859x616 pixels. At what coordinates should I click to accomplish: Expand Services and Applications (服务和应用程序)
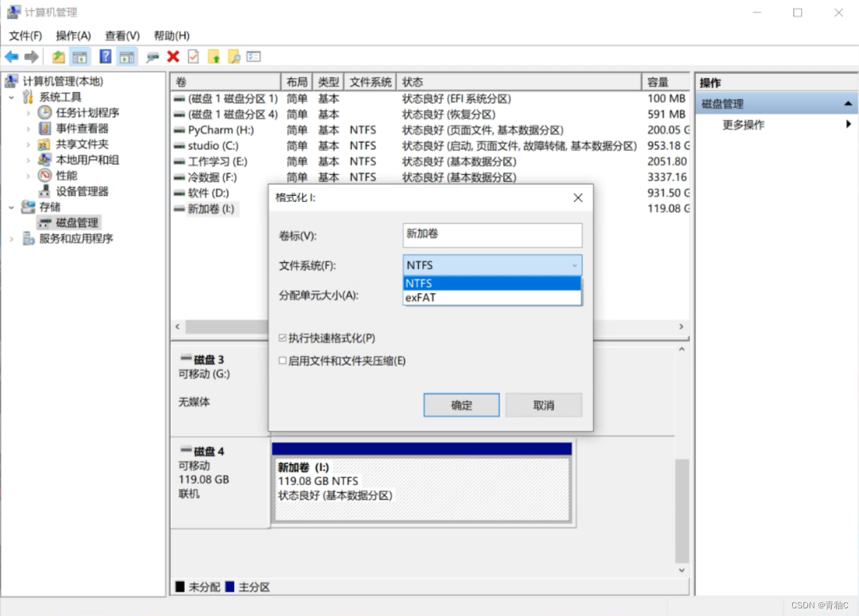pyautogui.click(x=11, y=238)
